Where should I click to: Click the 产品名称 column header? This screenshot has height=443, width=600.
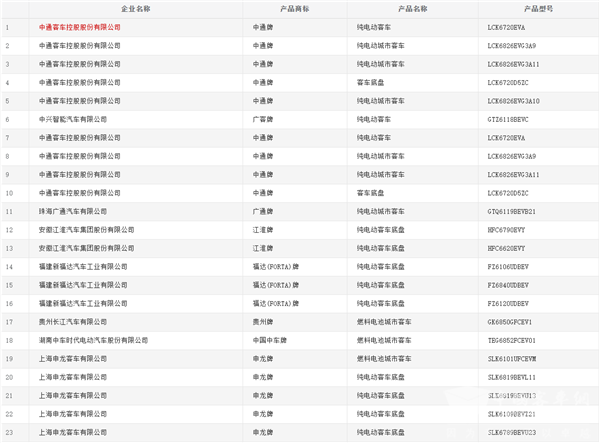412,9
